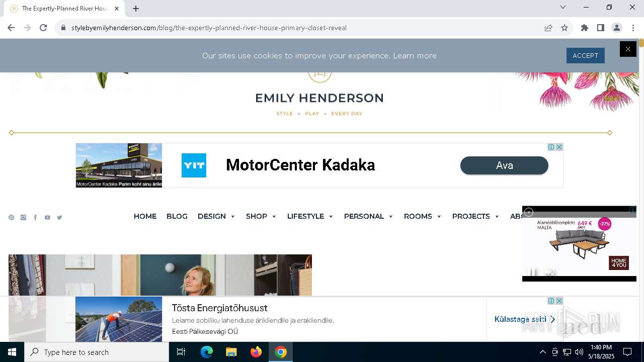
Task: Open the cookie Learn more link
Action: (415, 56)
